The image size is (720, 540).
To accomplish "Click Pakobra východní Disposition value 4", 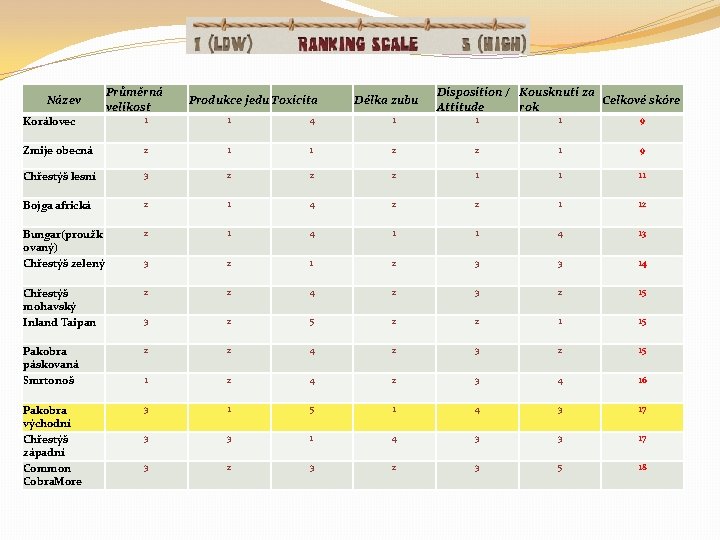I will click(478, 411).
